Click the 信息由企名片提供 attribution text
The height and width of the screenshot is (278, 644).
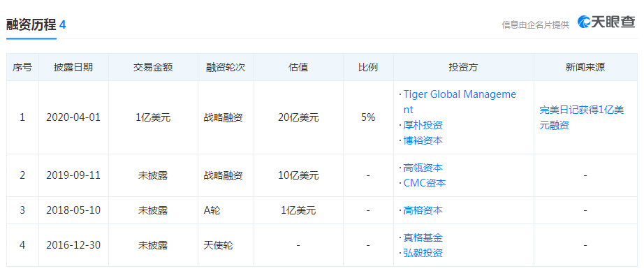535,24
